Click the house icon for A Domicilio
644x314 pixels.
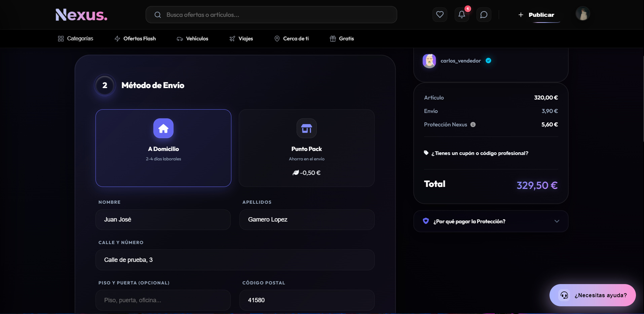coord(163,128)
